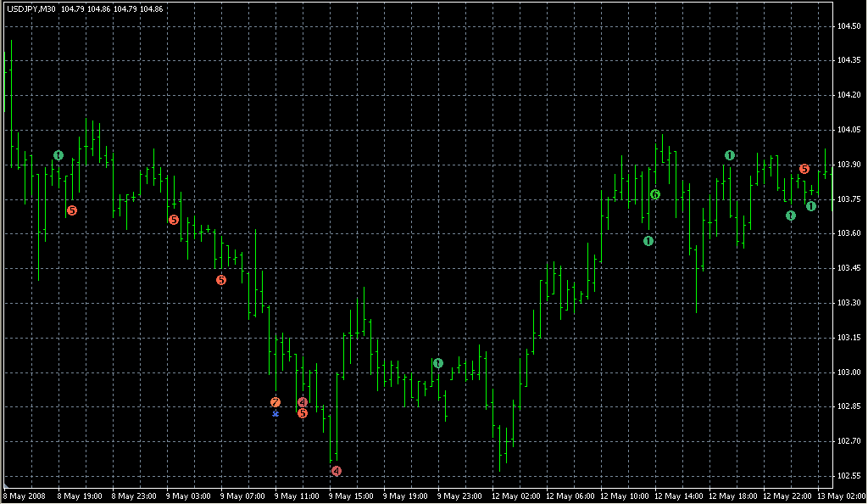This screenshot has height=504, width=868.
Task: Select the green 1 marker just below green 6
Action: pos(648,241)
